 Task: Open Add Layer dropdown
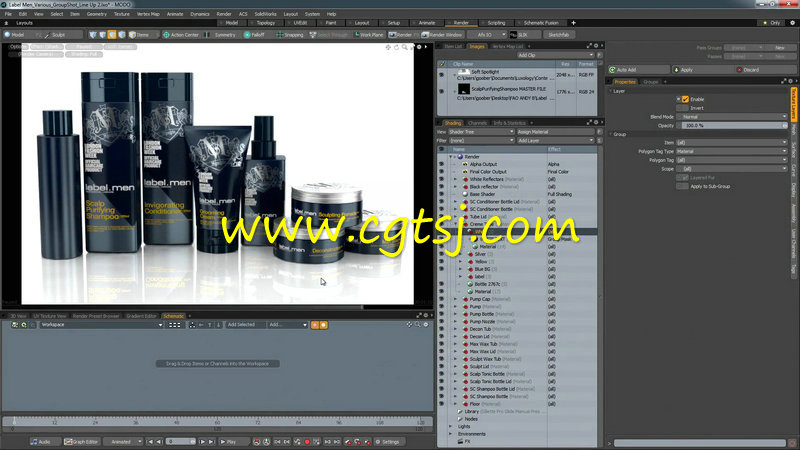click(x=556, y=140)
